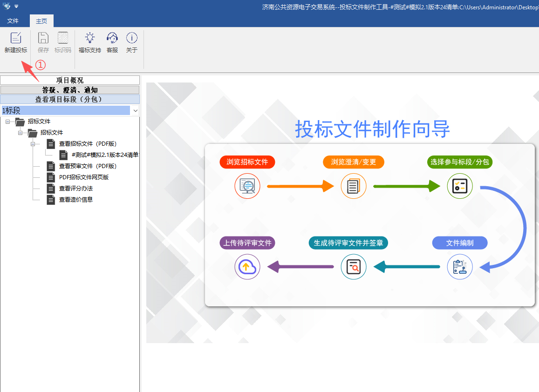Click the 生成待评审文件并签章 search document icon
The image size is (539, 392).
tap(354, 267)
